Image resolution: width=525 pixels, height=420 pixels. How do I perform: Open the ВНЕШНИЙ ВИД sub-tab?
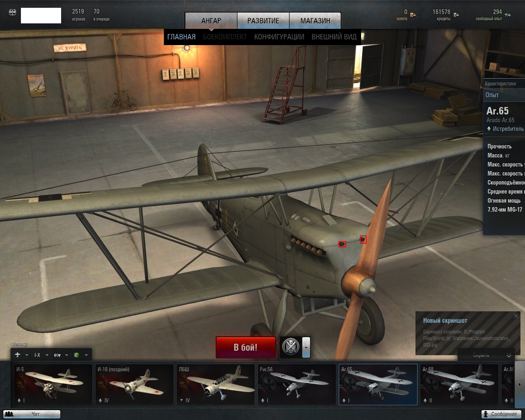pyautogui.click(x=334, y=37)
